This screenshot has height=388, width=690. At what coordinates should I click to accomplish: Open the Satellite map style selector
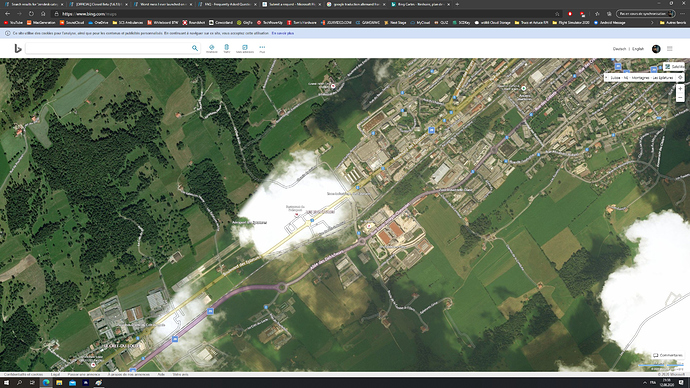[674, 66]
